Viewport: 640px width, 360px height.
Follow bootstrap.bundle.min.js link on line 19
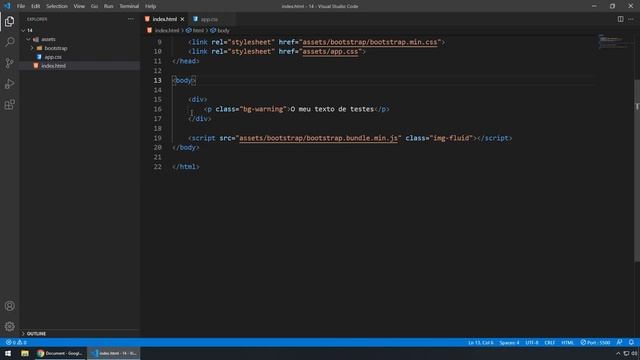point(318,138)
